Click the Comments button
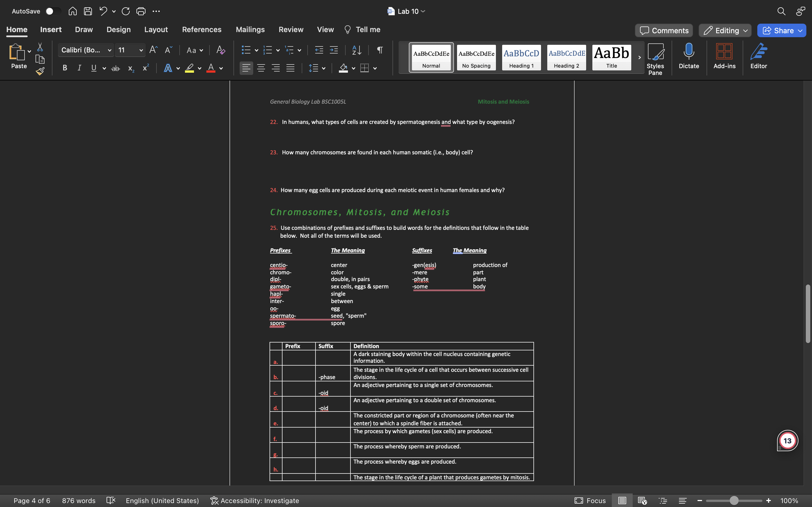The height and width of the screenshot is (507, 812). click(x=664, y=30)
